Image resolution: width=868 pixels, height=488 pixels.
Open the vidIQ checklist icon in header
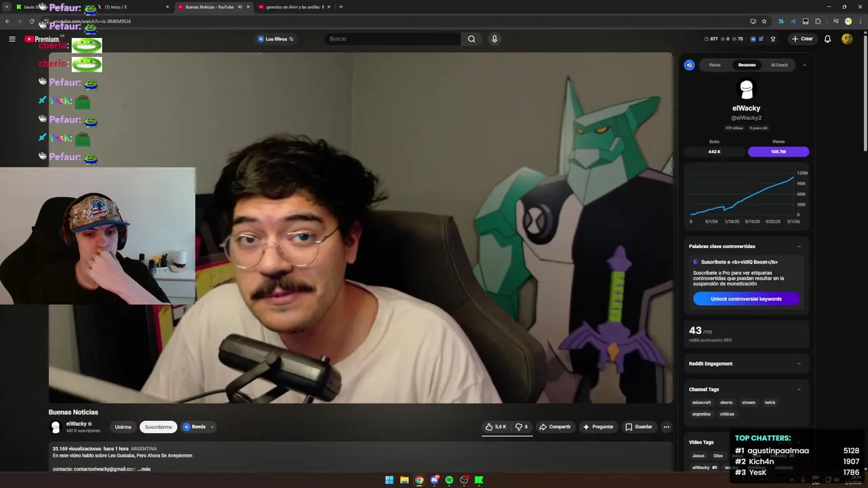pyautogui.click(x=761, y=39)
